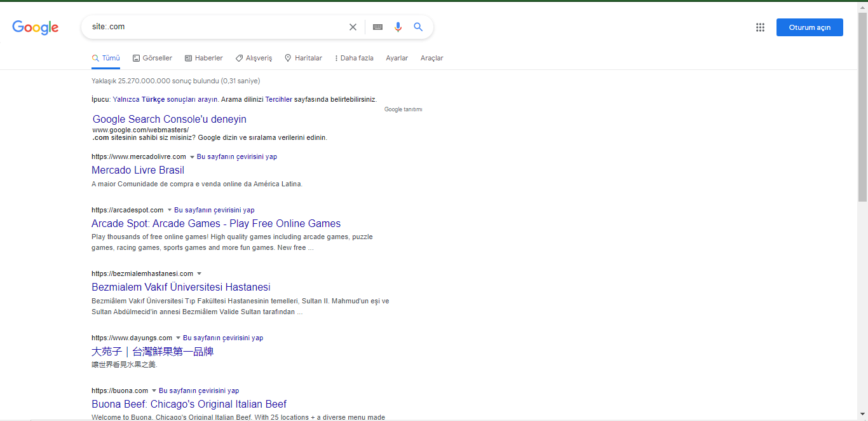This screenshot has width=868, height=421.
Task: Expand the arrow next to arcadespot.com URL
Action: [170, 210]
